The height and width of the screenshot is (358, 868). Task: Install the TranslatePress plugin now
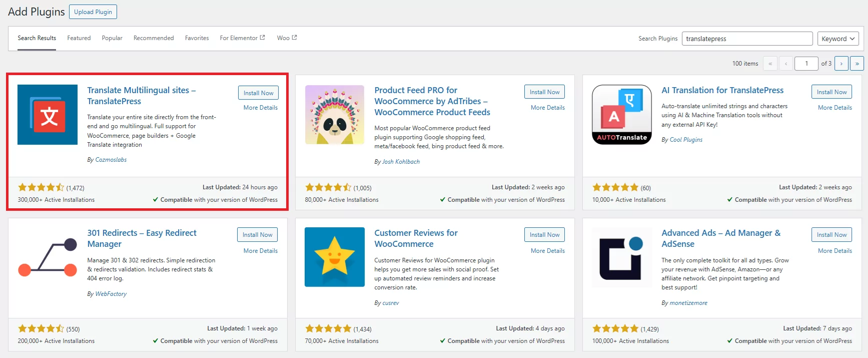(x=258, y=93)
